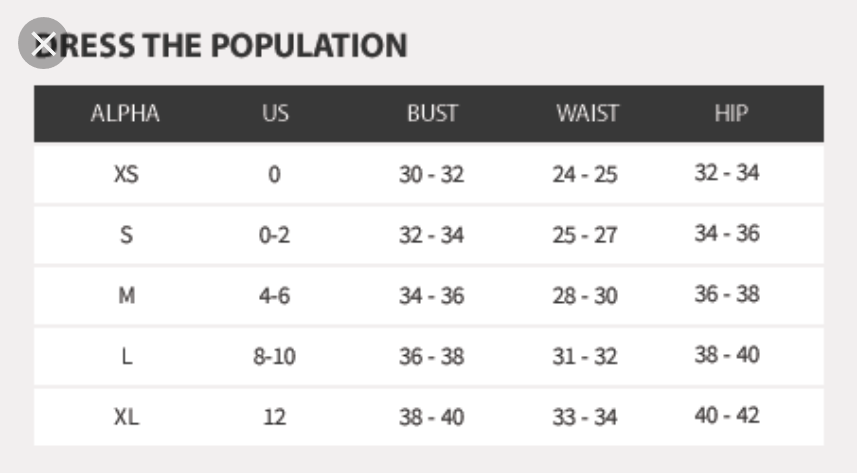Click the BUST column header
Viewport: 857px width, 473px height.
tap(431, 114)
